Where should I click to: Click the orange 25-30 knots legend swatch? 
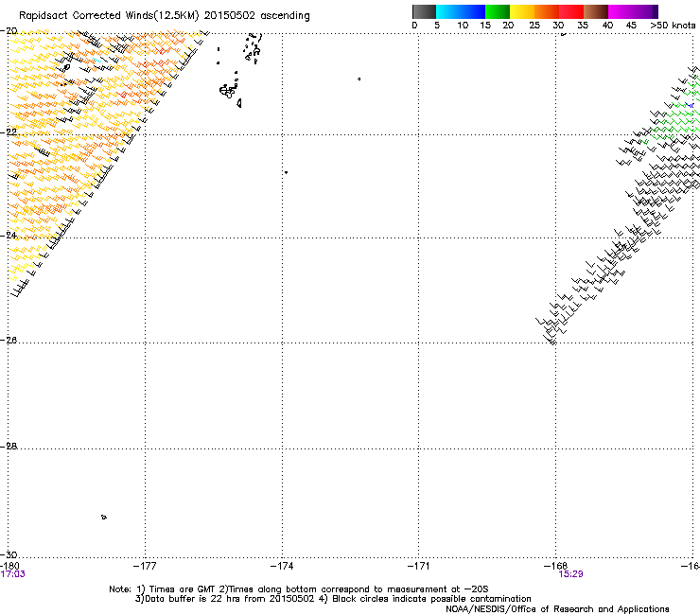(547, 11)
